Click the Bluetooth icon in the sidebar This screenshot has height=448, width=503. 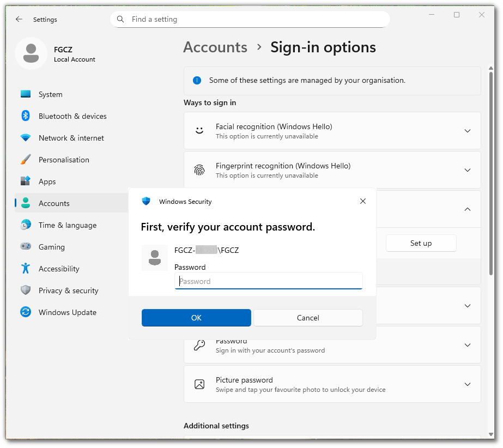pos(26,116)
